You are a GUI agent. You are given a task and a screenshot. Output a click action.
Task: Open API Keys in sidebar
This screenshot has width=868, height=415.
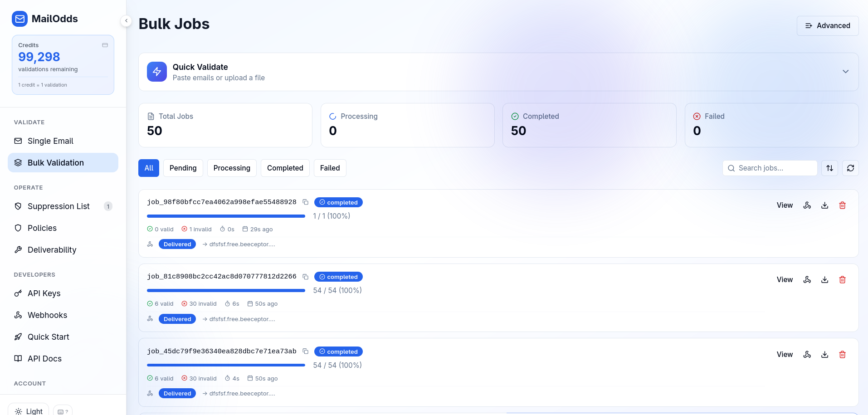click(63, 293)
